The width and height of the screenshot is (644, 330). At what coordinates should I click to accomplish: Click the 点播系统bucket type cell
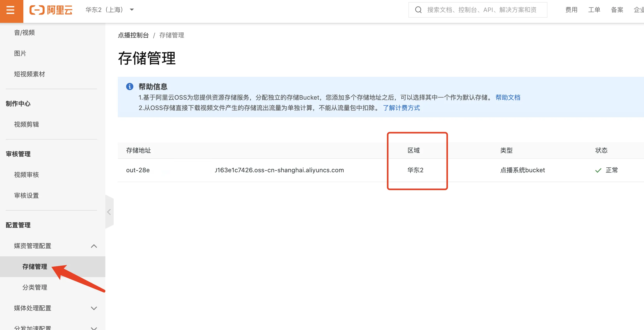[523, 170]
